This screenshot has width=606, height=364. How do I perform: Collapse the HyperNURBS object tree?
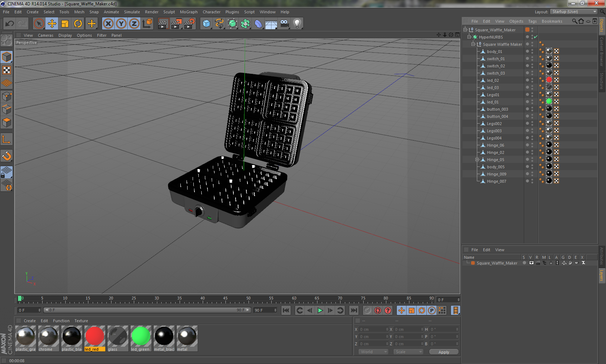pyautogui.click(x=469, y=37)
